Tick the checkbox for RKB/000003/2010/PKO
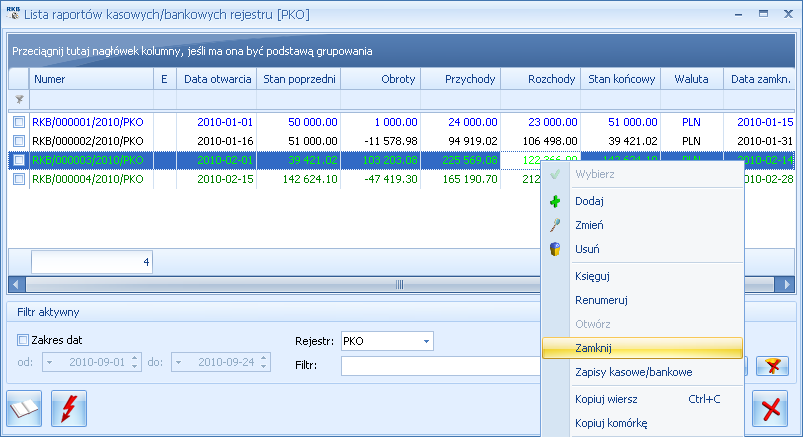The width and height of the screenshot is (803, 437). pos(19,160)
